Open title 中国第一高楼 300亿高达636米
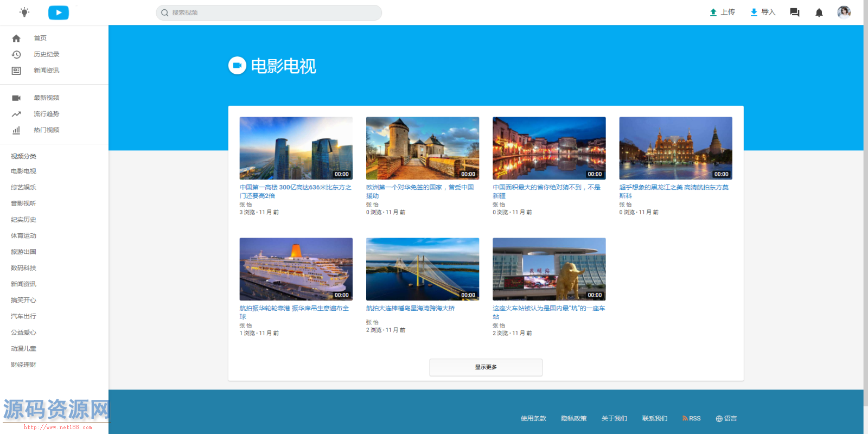868x434 pixels. 296,192
